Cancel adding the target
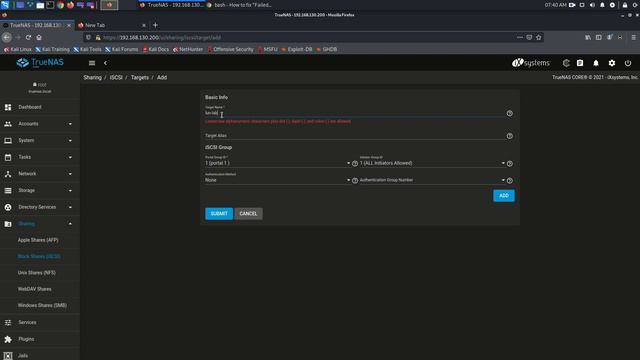This screenshot has height=360, width=640. click(x=248, y=213)
